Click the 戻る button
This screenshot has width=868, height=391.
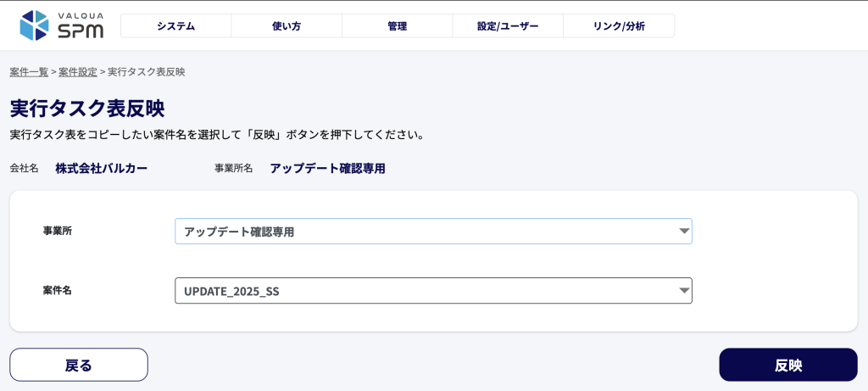point(79,365)
